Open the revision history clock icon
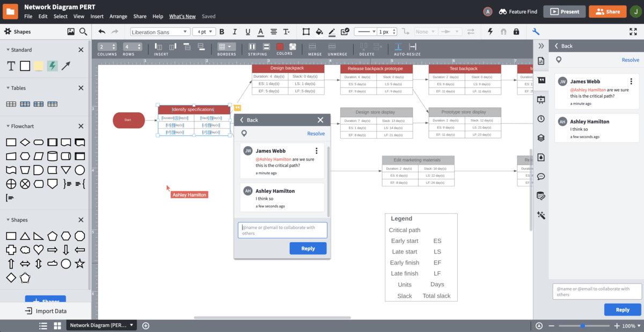644x332 pixels. pos(541,119)
